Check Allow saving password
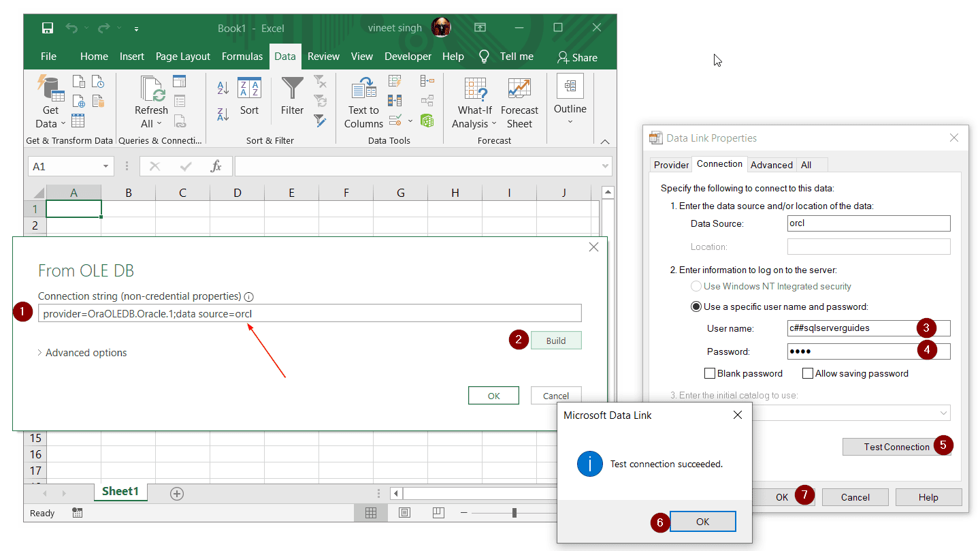Screen dimensions: 980x551 click(808, 373)
